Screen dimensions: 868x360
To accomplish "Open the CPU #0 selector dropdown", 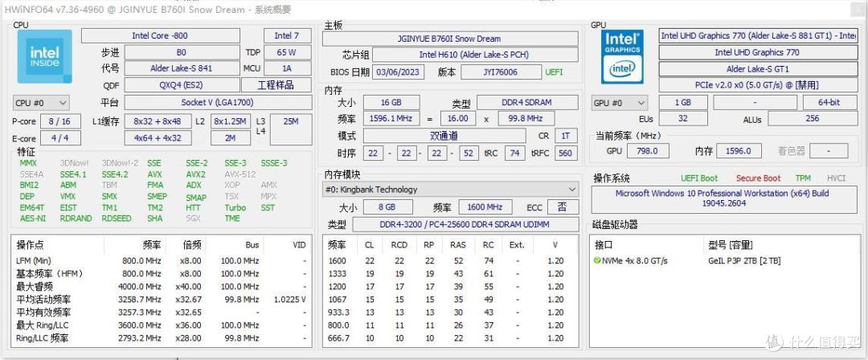I will [41, 103].
